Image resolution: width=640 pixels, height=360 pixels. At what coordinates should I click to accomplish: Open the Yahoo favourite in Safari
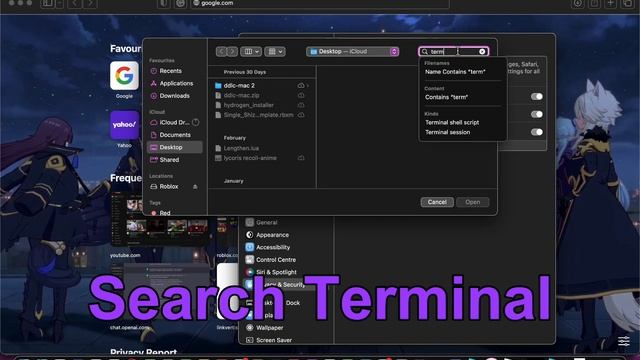point(124,125)
